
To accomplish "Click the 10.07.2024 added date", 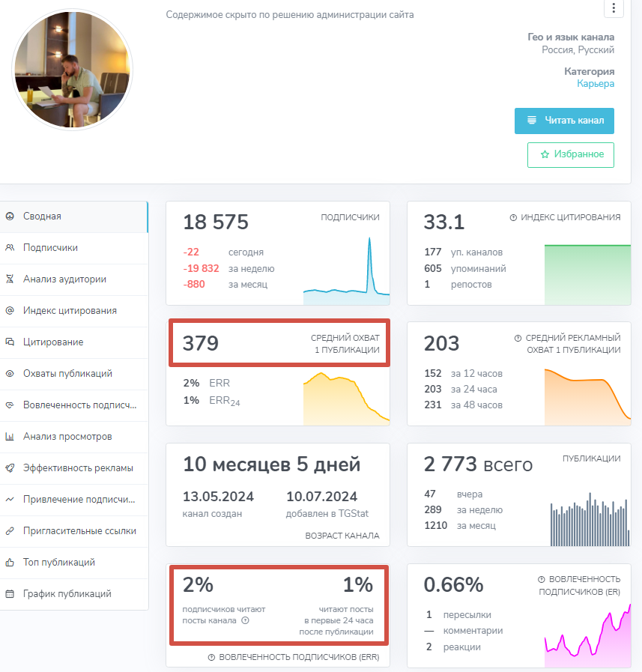I will tap(321, 496).
